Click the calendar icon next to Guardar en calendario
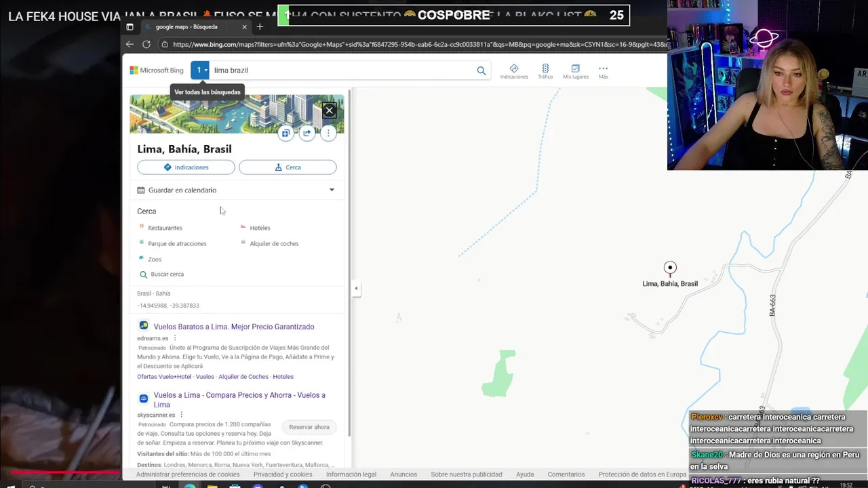This screenshot has height=488, width=868. [141, 190]
